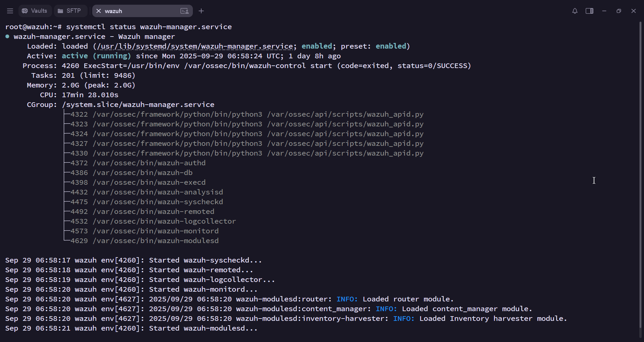644x342 pixels.
Task: Click the vault icon on the Vaults button
Action: (25, 11)
